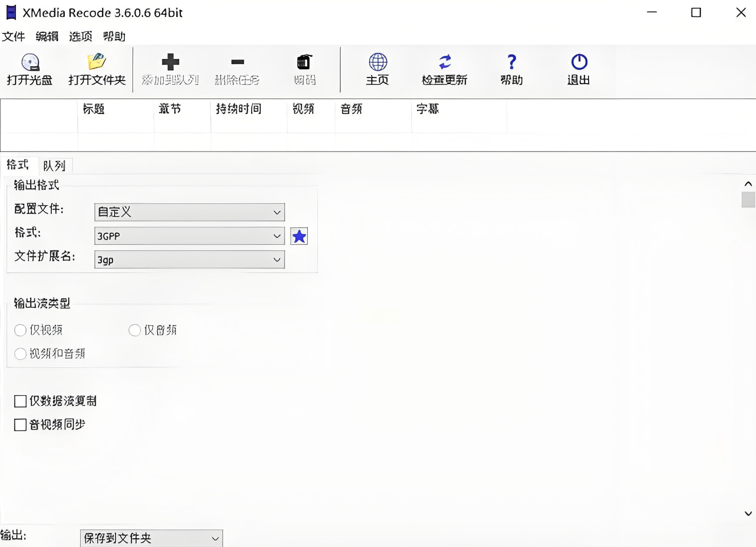This screenshot has height=547, width=756.
Task: Select the 仅音频 radio button
Action: [135, 330]
